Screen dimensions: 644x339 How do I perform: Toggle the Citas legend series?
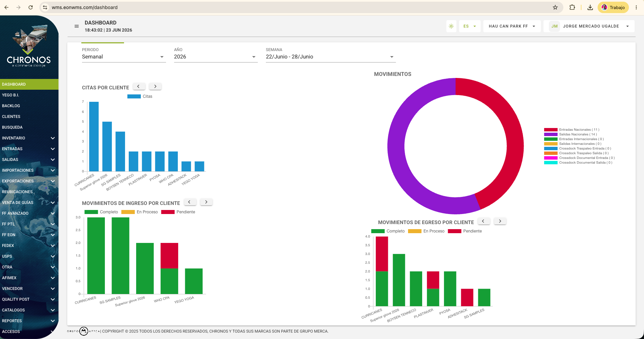pyautogui.click(x=140, y=96)
